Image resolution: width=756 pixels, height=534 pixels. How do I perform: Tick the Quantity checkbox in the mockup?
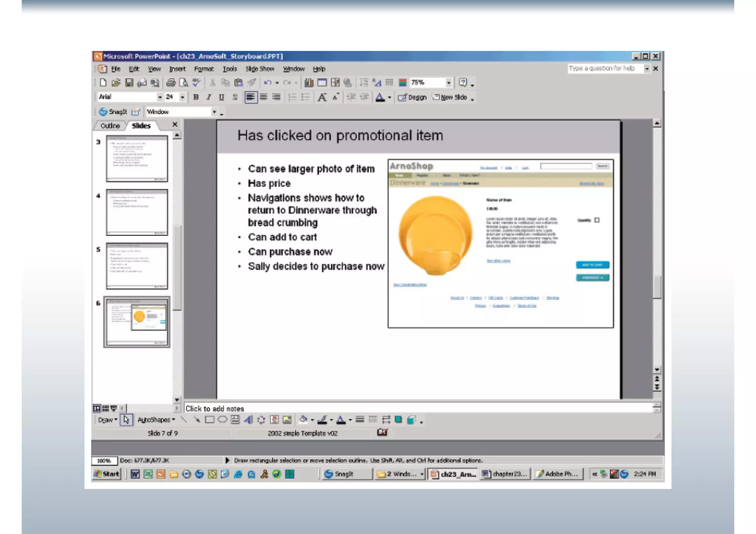597,220
